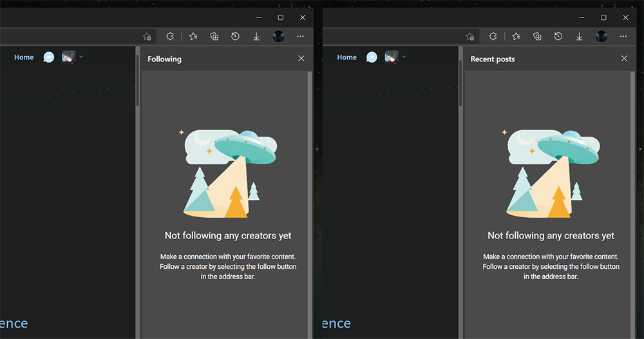Expand user dropdown arrow in left window page
Viewport: 644px width, 339px height.
click(x=81, y=57)
